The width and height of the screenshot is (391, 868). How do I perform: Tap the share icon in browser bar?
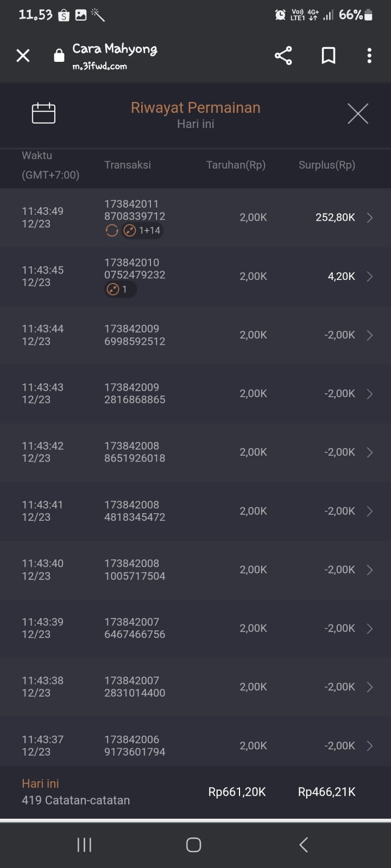point(283,55)
